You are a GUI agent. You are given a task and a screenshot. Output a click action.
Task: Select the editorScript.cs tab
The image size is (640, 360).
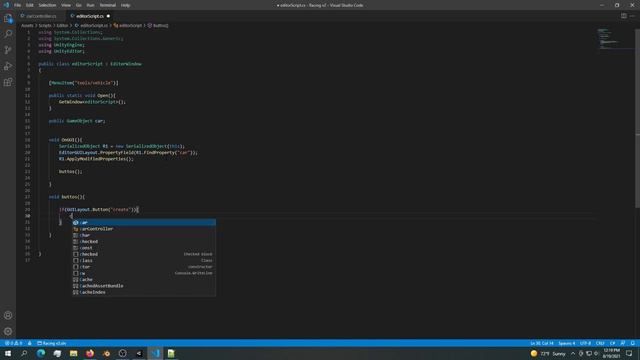[89, 16]
